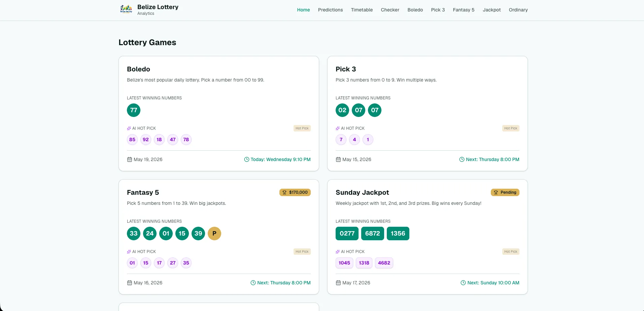Image resolution: width=644 pixels, height=311 pixels.
Task: Open the Pick 3 card title
Action: 346,69
